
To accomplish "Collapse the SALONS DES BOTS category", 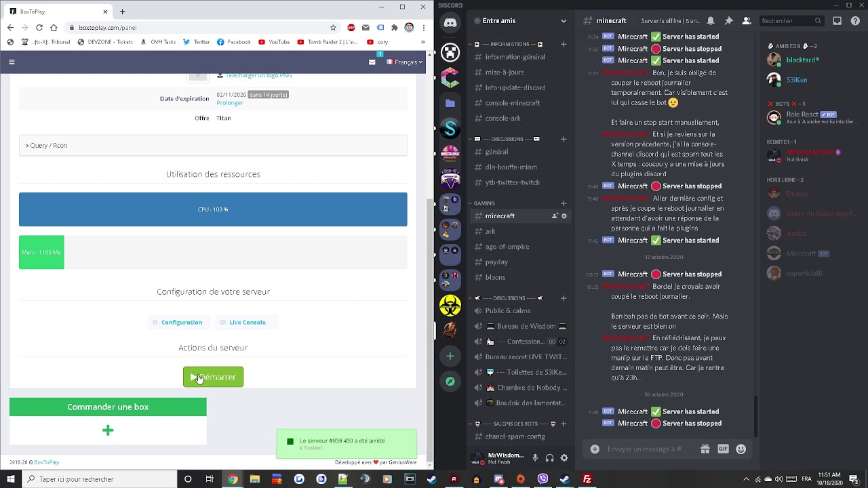I will [512, 424].
